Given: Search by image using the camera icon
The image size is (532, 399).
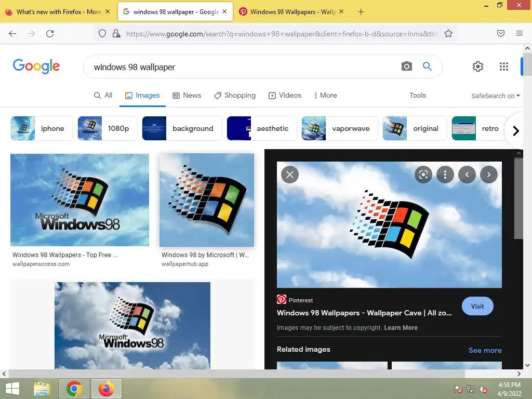Looking at the screenshot, I should [406, 66].
